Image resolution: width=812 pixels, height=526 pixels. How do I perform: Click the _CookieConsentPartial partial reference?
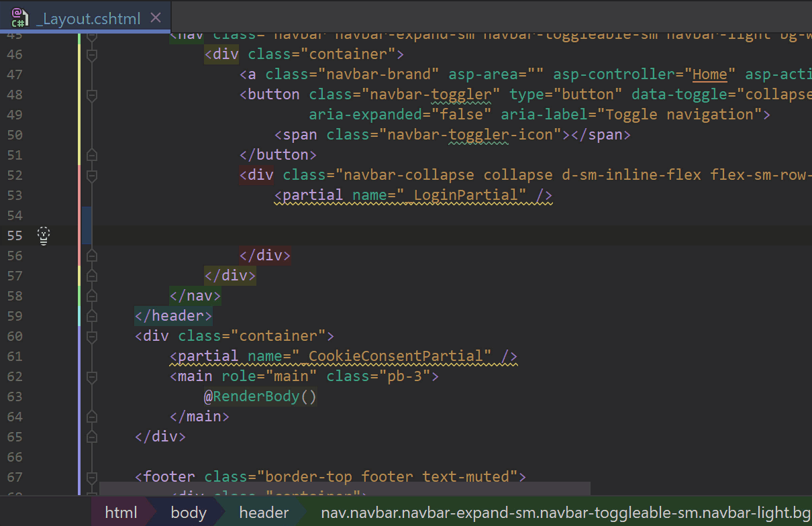point(396,356)
